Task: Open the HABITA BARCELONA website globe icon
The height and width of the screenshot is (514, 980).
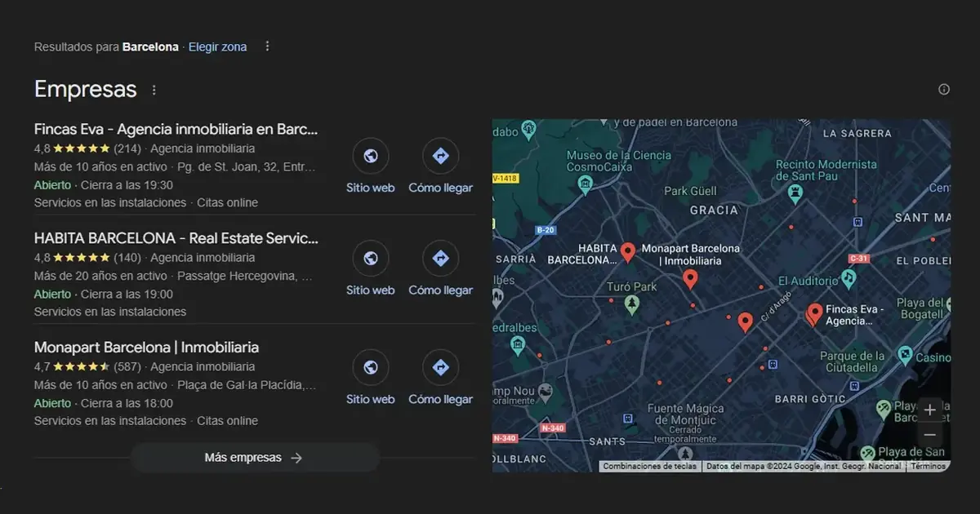Action: coord(370,259)
